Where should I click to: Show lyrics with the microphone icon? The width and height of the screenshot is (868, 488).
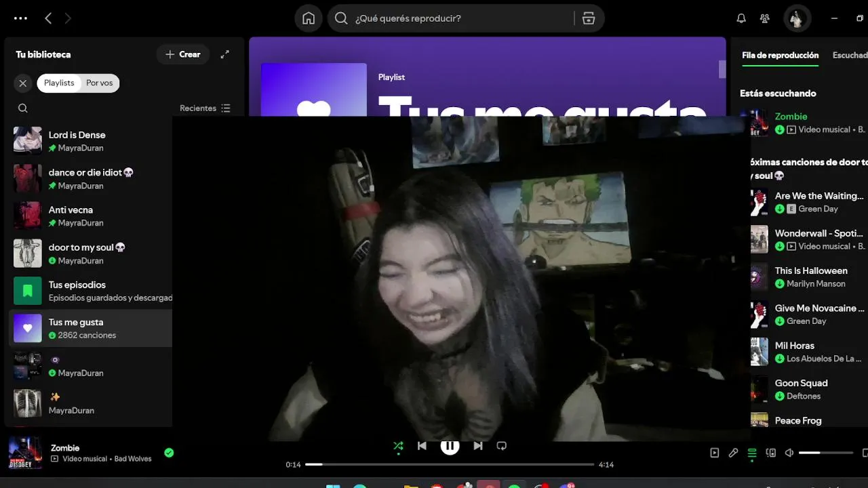[733, 453]
